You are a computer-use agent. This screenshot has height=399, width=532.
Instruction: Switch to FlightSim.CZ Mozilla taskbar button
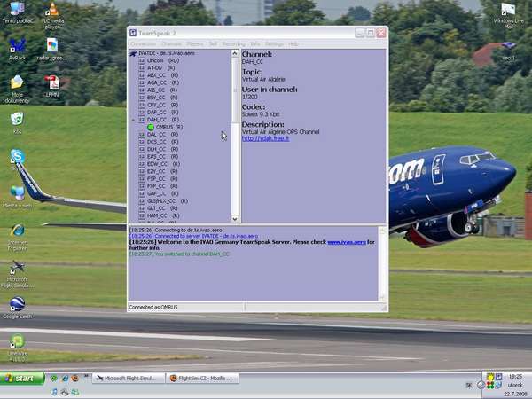(x=202, y=379)
